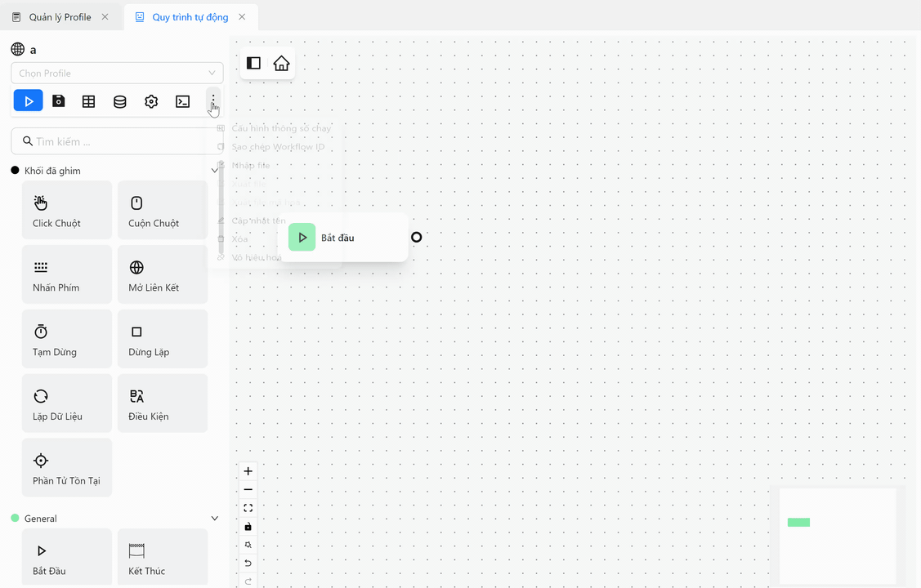The width and height of the screenshot is (921, 588).
Task: Run the workflow with the blue play button
Action: coord(28,101)
